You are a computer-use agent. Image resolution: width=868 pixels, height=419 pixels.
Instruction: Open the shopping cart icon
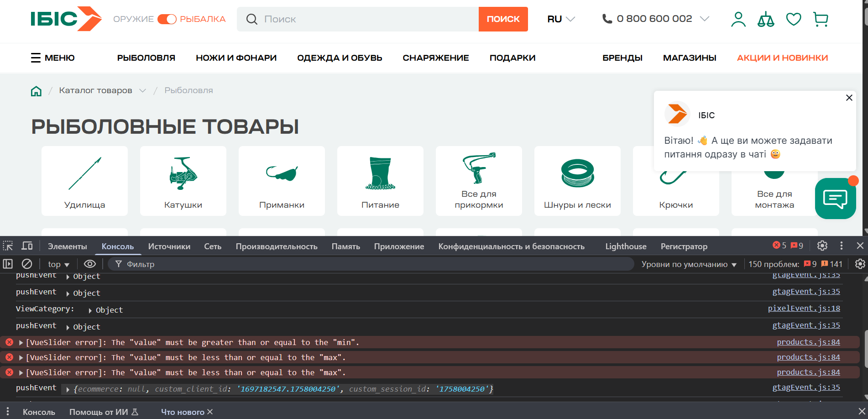click(821, 19)
